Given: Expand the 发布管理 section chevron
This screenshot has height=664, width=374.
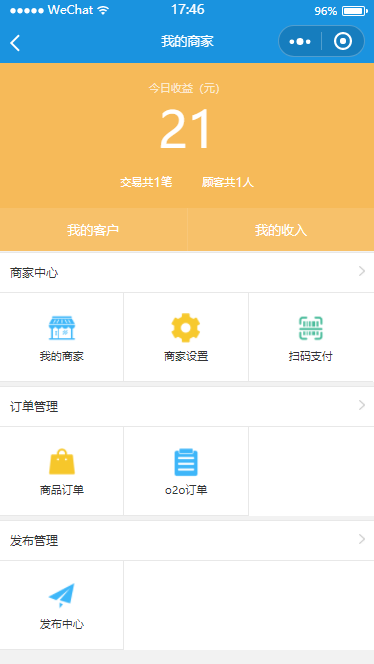Looking at the screenshot, I should coord(362,539).
